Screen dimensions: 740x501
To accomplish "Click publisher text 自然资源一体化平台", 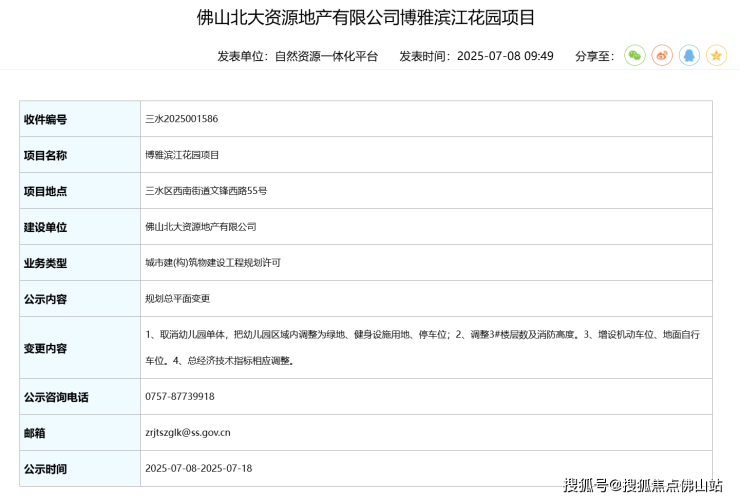I will [327, 56].
